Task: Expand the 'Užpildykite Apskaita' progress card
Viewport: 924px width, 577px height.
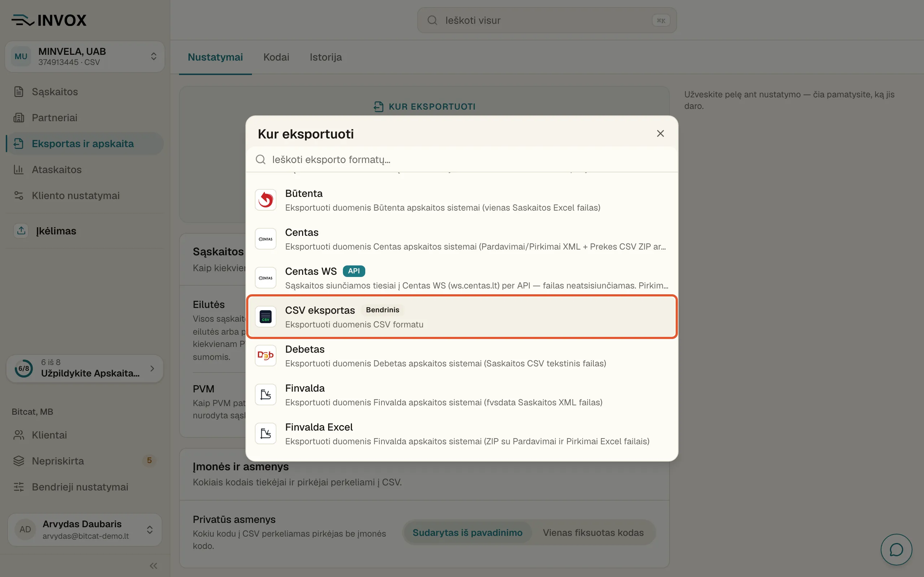Action: pos(85,369)
